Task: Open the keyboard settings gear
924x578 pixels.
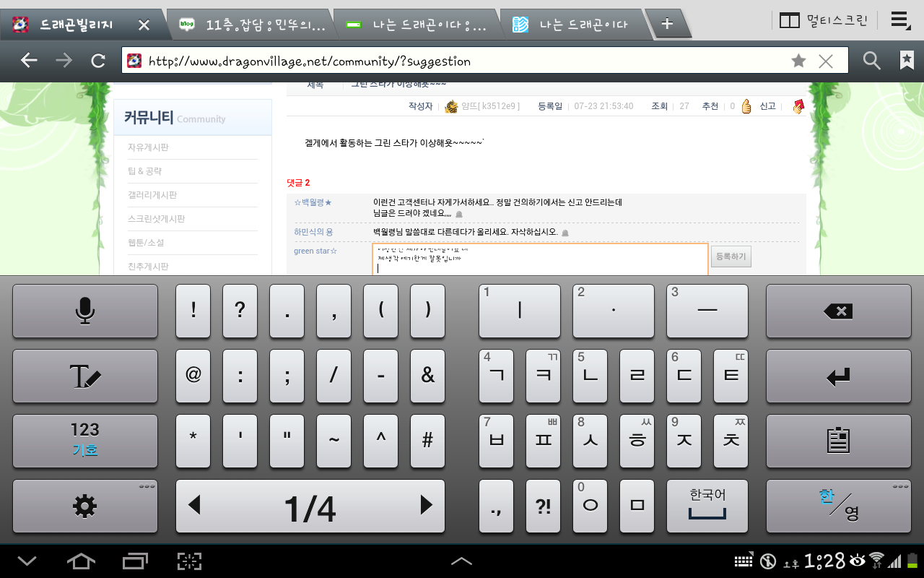Action: pyautogui.click(x=85, y=506)
